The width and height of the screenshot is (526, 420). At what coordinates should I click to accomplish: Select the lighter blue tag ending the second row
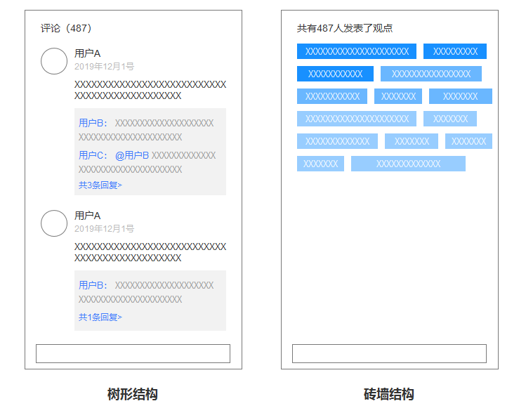(431, 74)
